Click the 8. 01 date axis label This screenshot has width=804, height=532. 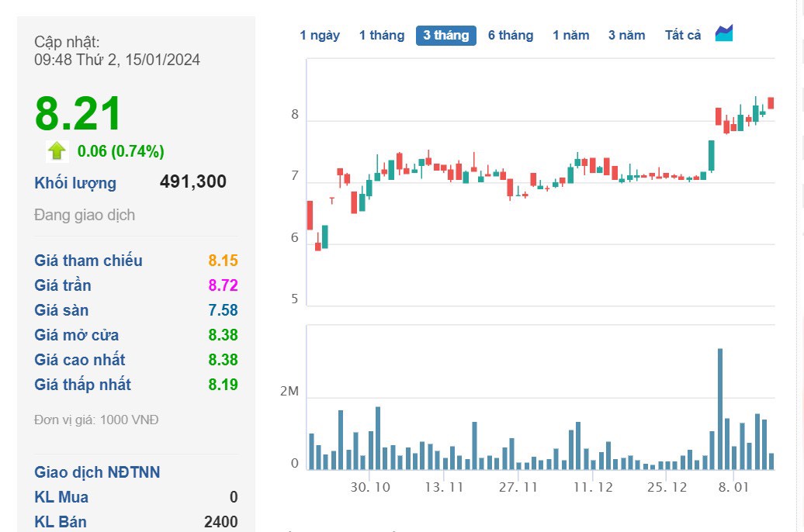tap(733, 487)
